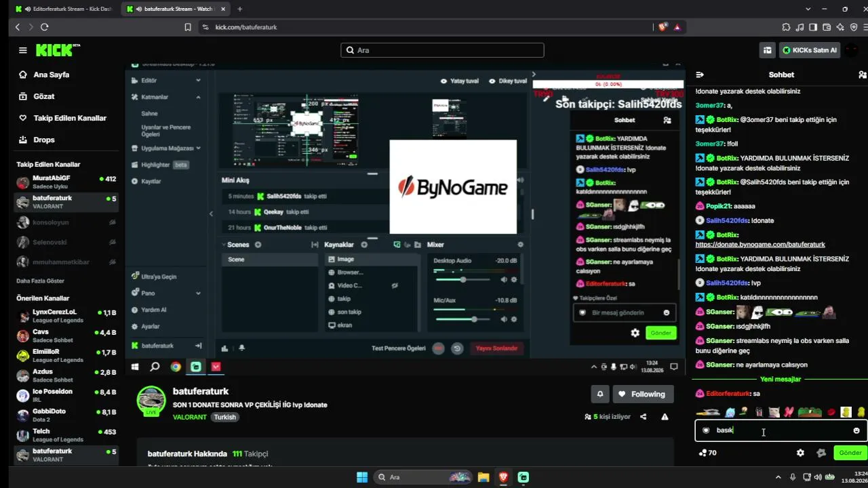Click the chat message input field
The height and width of the screenshot is (488, 868).
click(780, 430)
